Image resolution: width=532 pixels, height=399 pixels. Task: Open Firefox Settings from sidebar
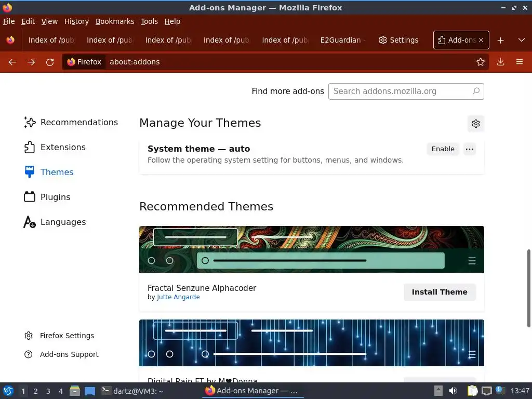coord(59,336)
